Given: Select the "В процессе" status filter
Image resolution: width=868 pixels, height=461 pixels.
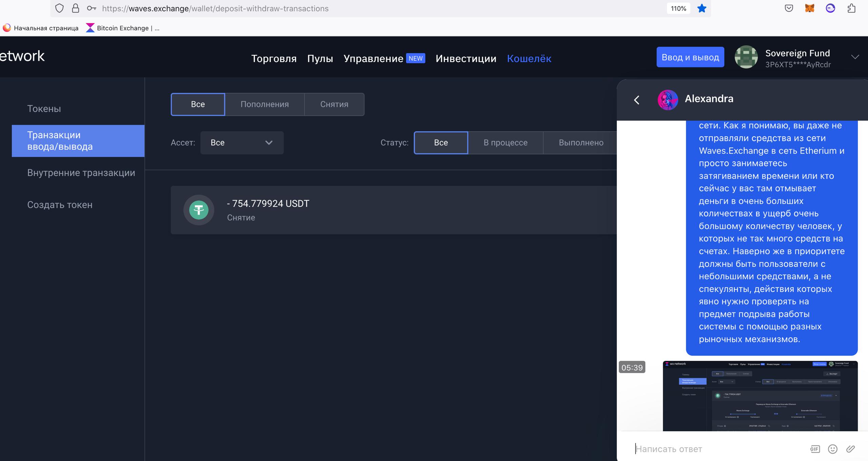Looking at the screenshot, I should tap(505, 142).
